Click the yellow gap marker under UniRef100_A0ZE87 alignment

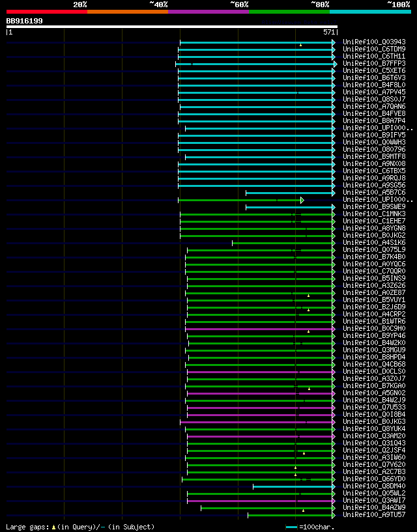(x=308, y=296)
